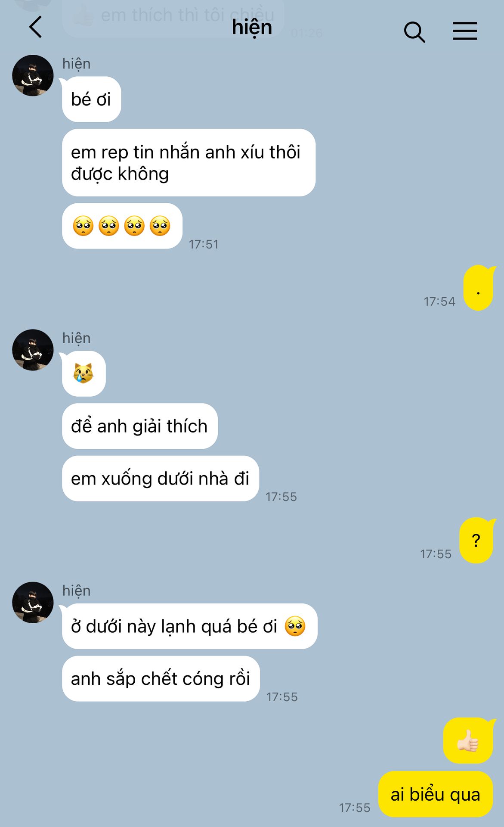Open hiện's avatar beside crying cat message
Image resolution: width=504 pixels, height=827 pixels.
tap(33, 350)
